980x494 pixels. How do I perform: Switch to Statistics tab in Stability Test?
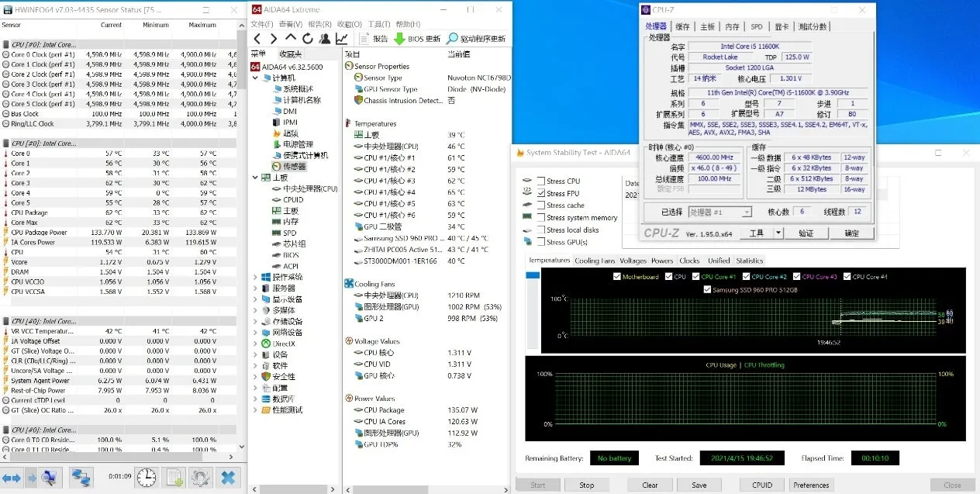[x=750, y=261]
